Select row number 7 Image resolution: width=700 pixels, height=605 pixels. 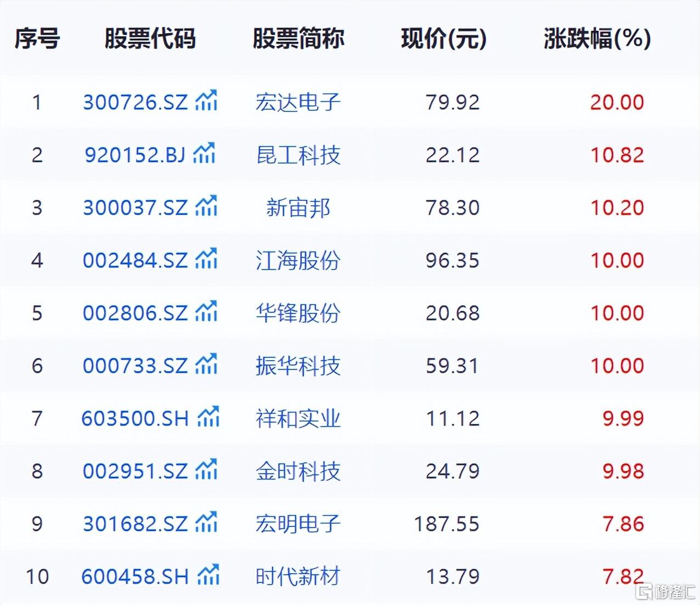(37, 418)
